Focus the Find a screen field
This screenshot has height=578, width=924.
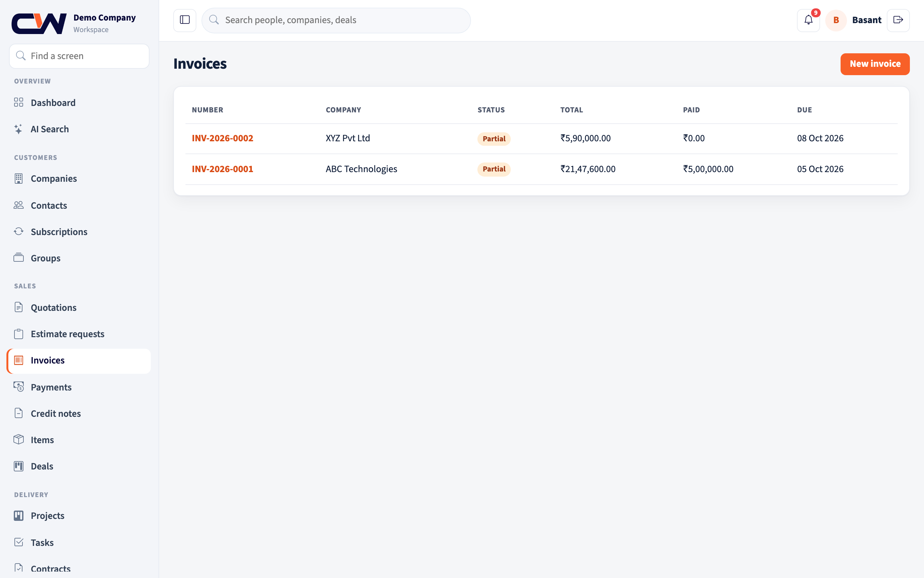click(79, 56)
